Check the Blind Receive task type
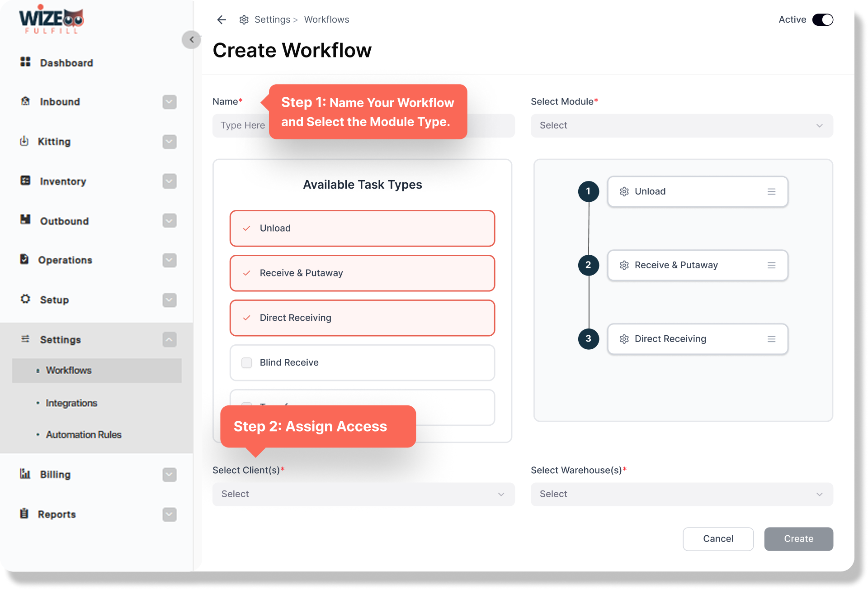This screenshot has width=868, height=590. tap(247, 363)
